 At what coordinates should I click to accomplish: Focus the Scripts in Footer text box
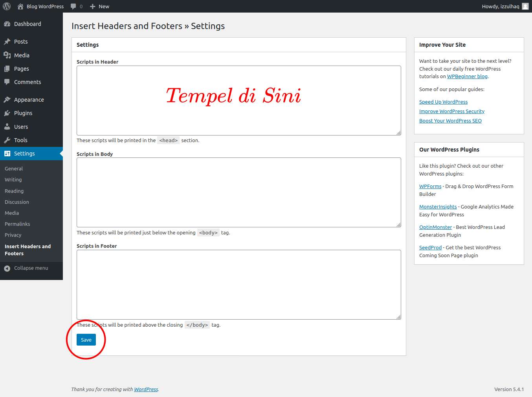point(238,284)
